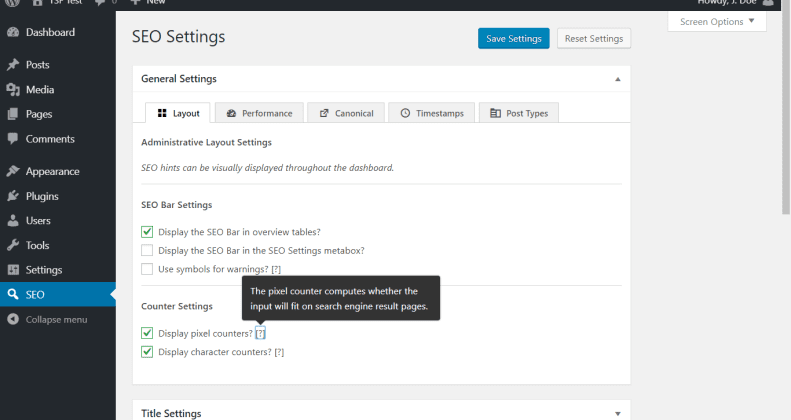The height and width of the screenshot is (420, 791).
Task: Click the Tools wrench icon
Action: 13,245
